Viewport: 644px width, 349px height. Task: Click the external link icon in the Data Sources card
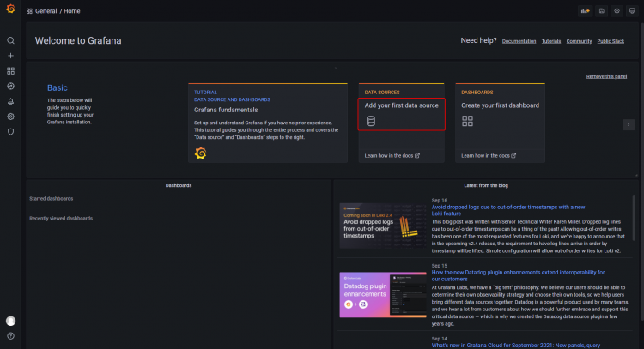417,156
